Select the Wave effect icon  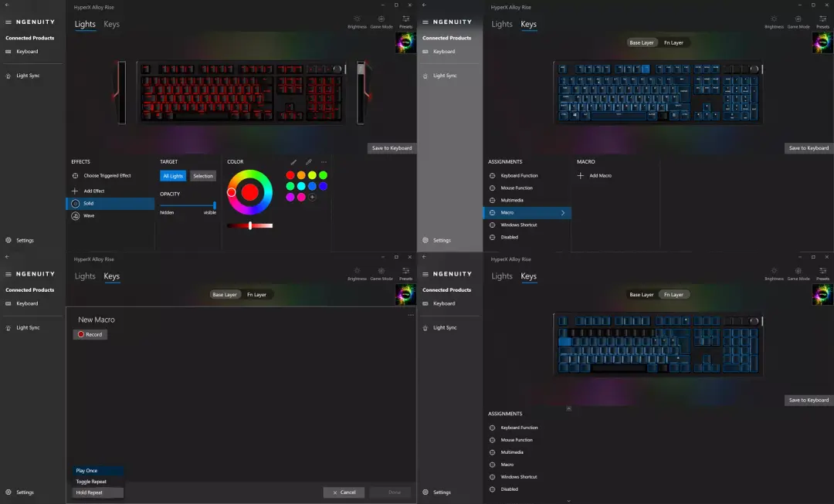[x=76, y=216]
